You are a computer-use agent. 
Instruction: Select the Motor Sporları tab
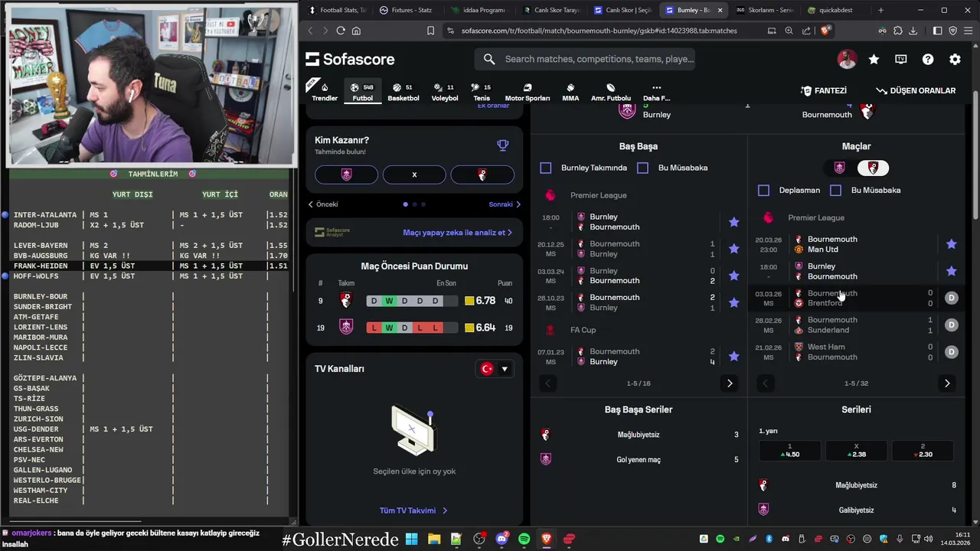pos(528,92)
